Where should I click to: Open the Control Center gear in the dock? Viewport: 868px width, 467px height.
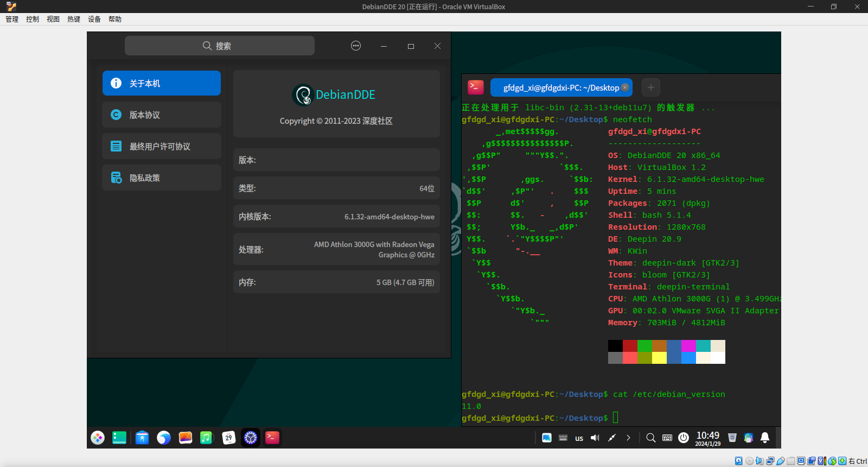(x=251, y=438)
